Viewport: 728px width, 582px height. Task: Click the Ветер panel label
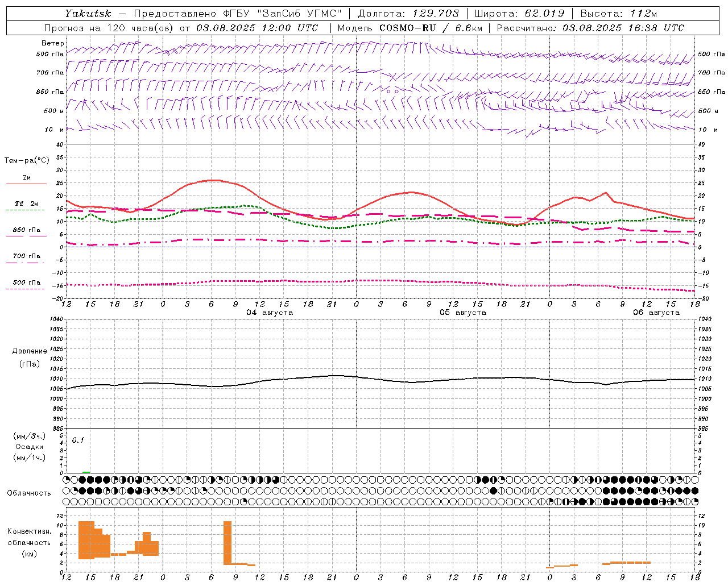[53, 43]
